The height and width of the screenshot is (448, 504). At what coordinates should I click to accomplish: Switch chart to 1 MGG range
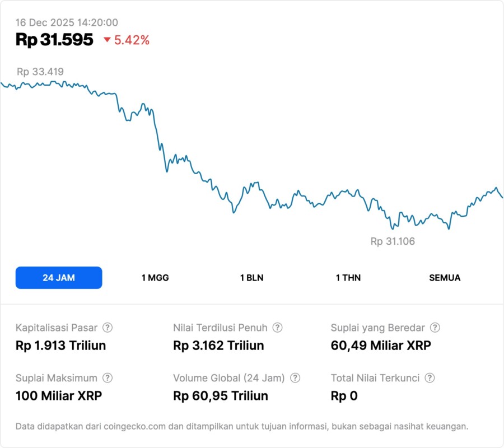(x=155, y=278)
